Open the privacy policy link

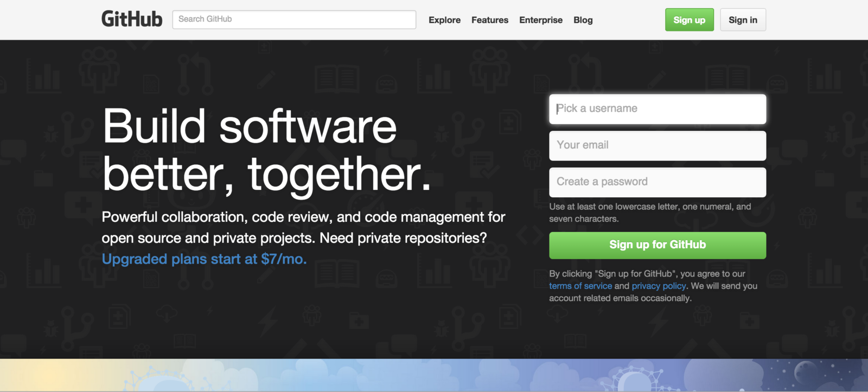pos(659,286)
